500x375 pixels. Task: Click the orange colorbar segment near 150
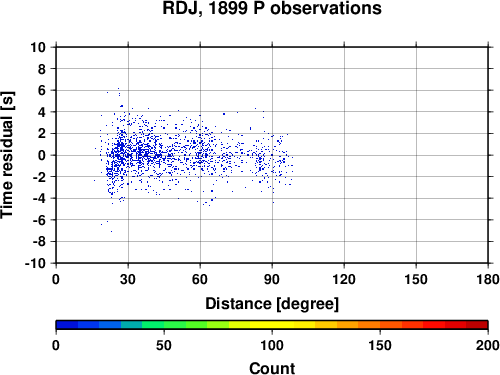point(380,325)
